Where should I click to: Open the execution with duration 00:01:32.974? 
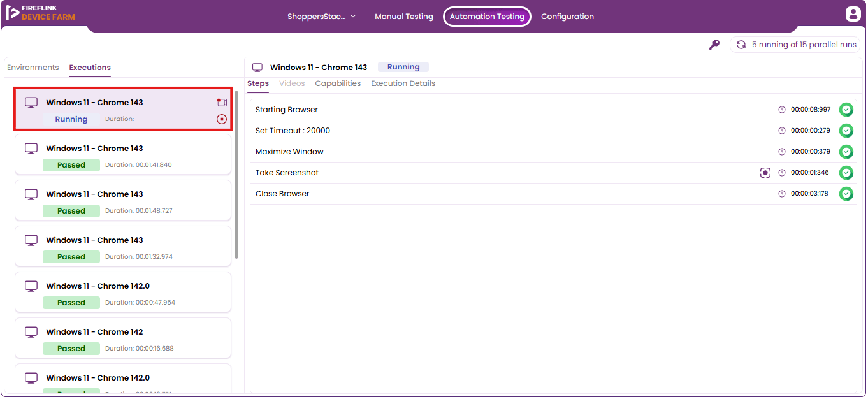123,246
